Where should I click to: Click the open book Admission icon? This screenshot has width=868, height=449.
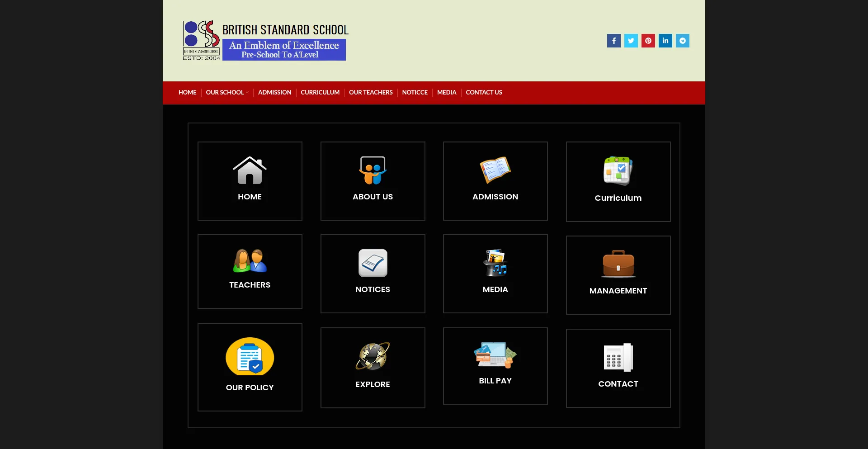(x=495, y=170)
